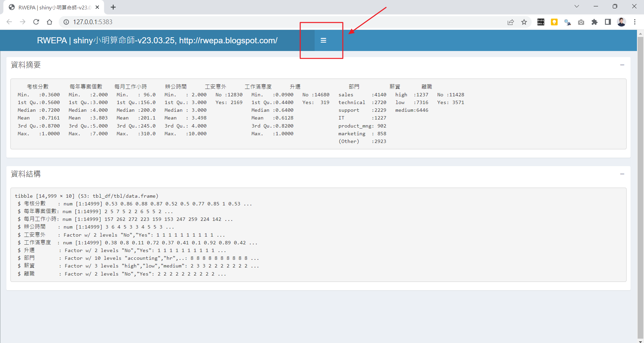Collapse the 資料摘要 box
The image size is (644, 343).
(622, 65)
